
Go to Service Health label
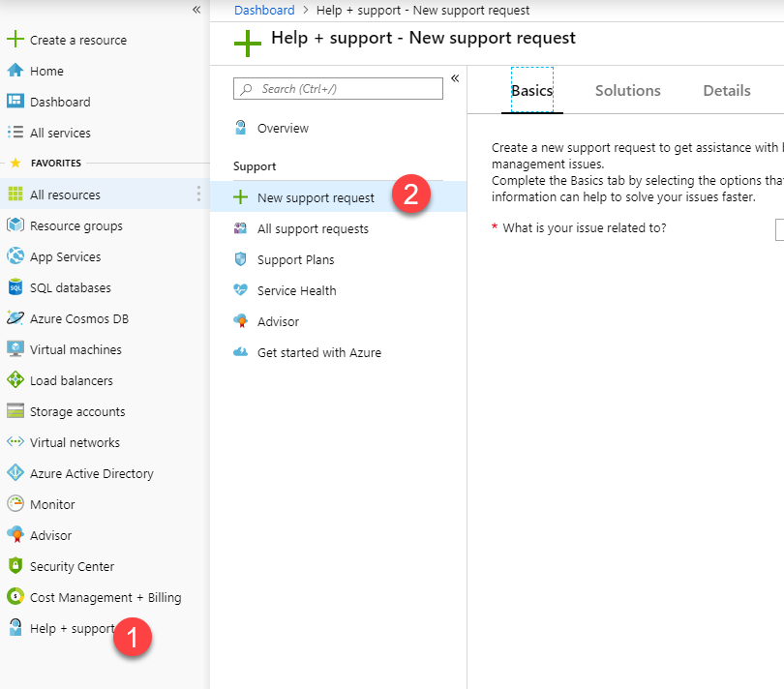[296, 290]
